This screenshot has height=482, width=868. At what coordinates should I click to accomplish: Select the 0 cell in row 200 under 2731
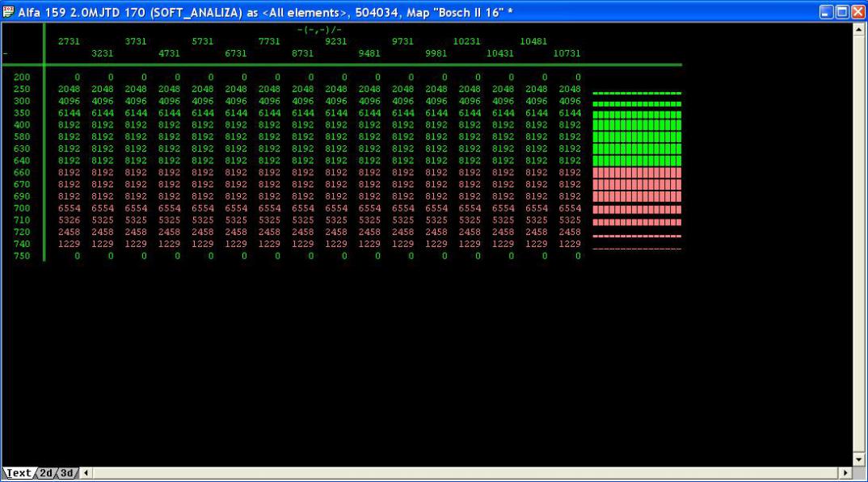[77, 78]
